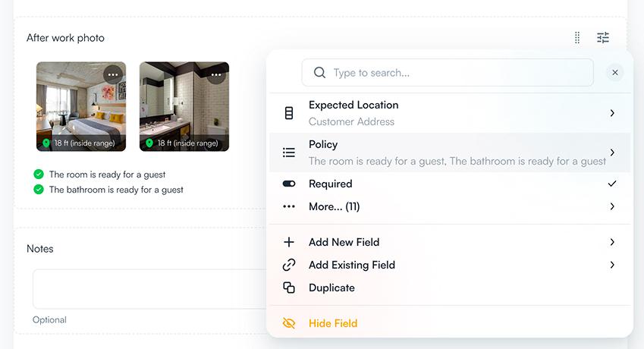Viewport: 644px width, 349px height.
Task: Open the field settings sliders icon
Action: pos(603,38)
